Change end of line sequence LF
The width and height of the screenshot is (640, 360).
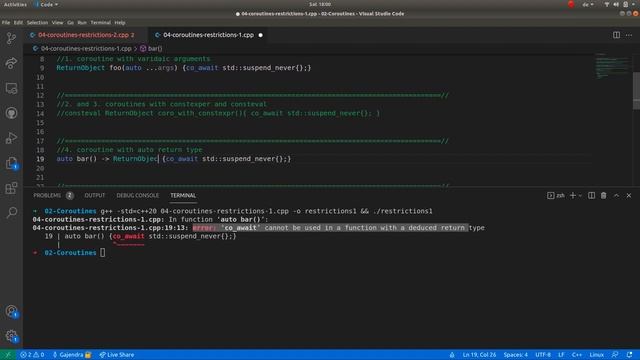tap(561, 355)
